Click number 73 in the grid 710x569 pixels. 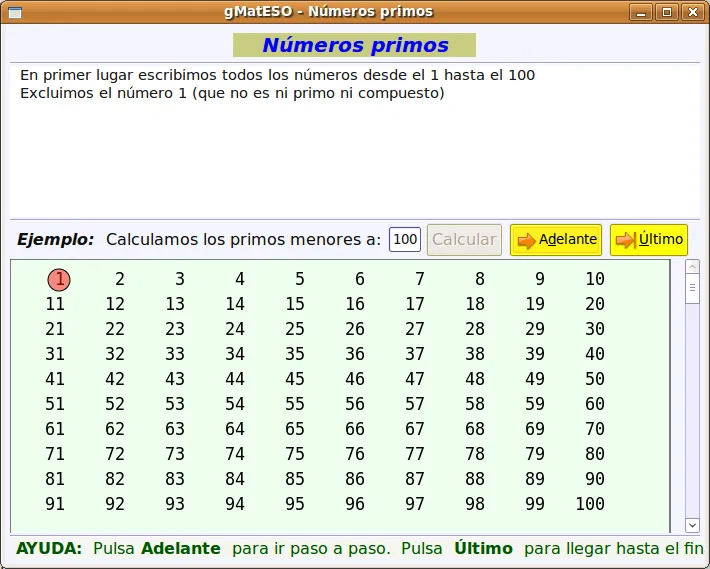(x=175, y=454)
